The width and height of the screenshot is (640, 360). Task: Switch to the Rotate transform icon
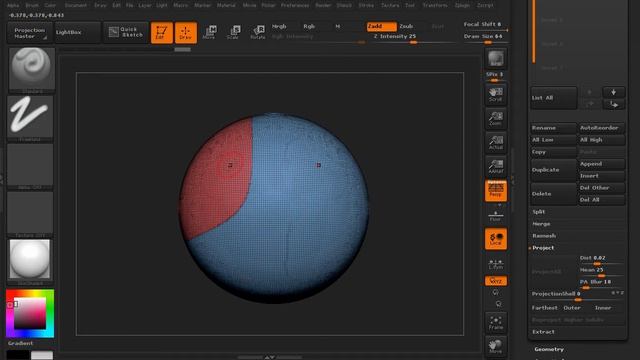click(x=258, y=33)
